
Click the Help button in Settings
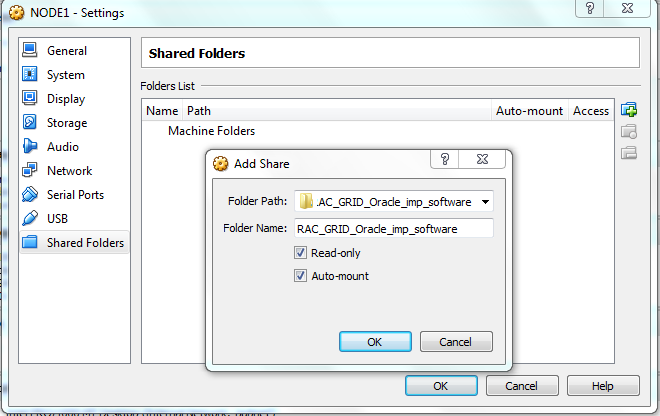pyautogui.click(x=603, y=386)
